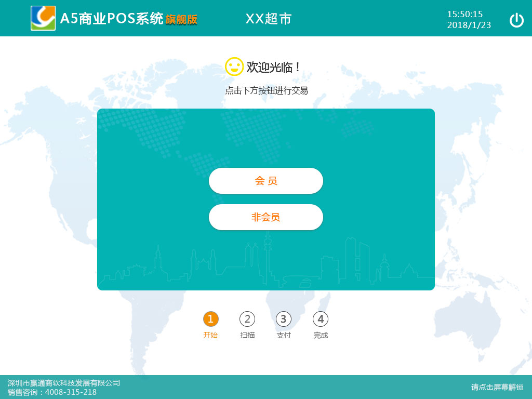Click the 支付 step label

[x=284, y=335]
